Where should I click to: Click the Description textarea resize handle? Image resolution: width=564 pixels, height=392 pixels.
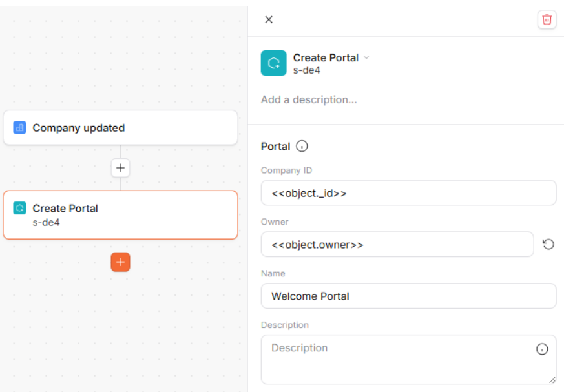[x=552, y=380]
